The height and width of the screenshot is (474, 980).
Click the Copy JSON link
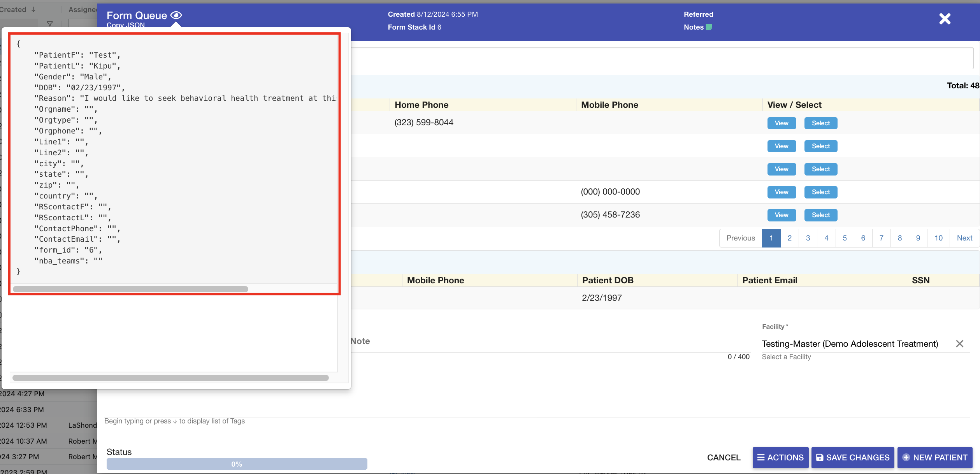pyautogui.click(x=125, y=25)
